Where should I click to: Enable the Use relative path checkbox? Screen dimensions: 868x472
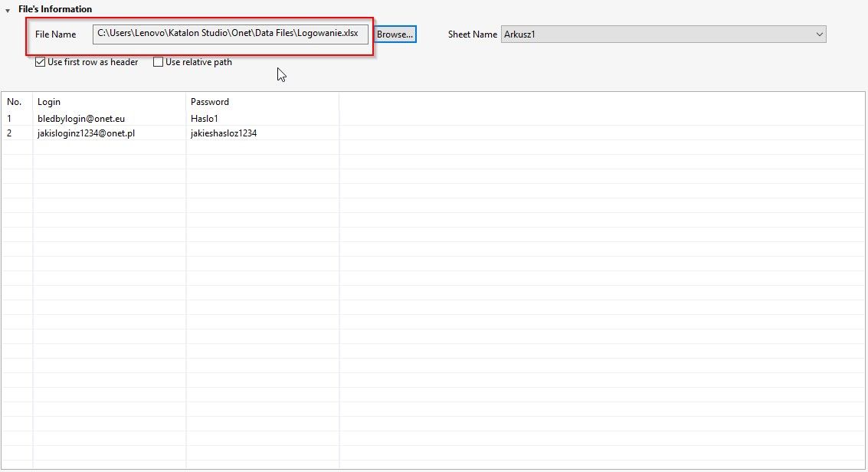coord(159,62)
